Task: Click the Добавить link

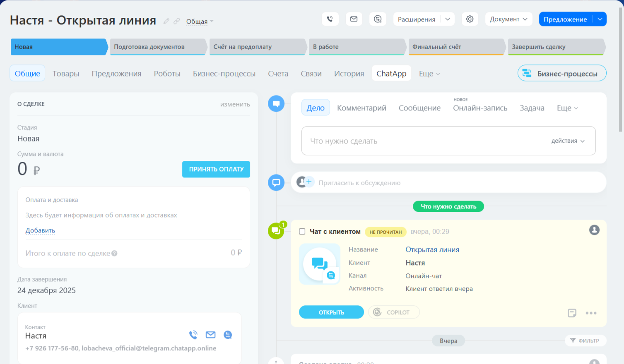Action: [40, 230]
